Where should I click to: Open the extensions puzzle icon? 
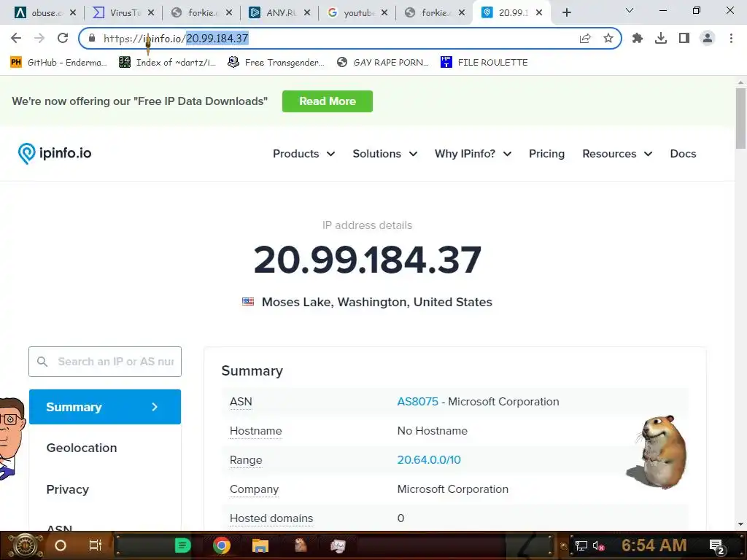(638, 38)
